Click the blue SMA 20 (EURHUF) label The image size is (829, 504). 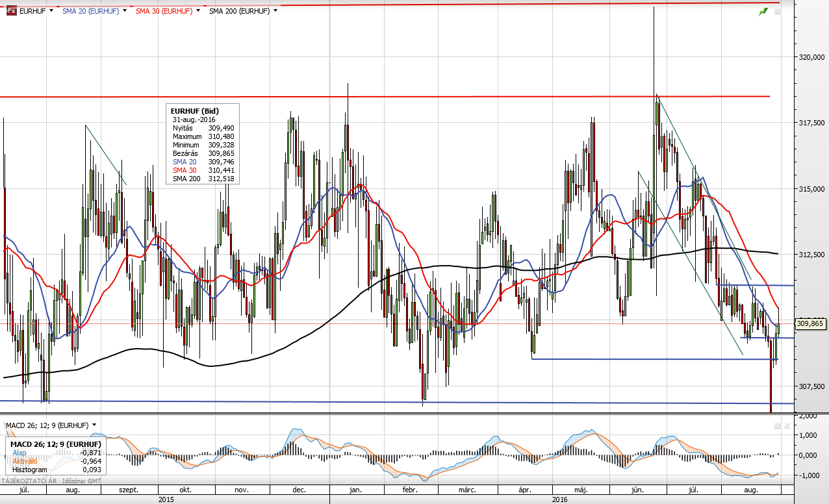point(90,11)
